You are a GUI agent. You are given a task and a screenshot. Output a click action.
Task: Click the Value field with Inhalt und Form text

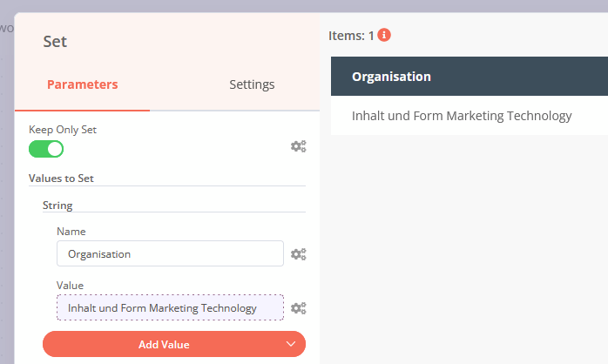tap(170, 307)
